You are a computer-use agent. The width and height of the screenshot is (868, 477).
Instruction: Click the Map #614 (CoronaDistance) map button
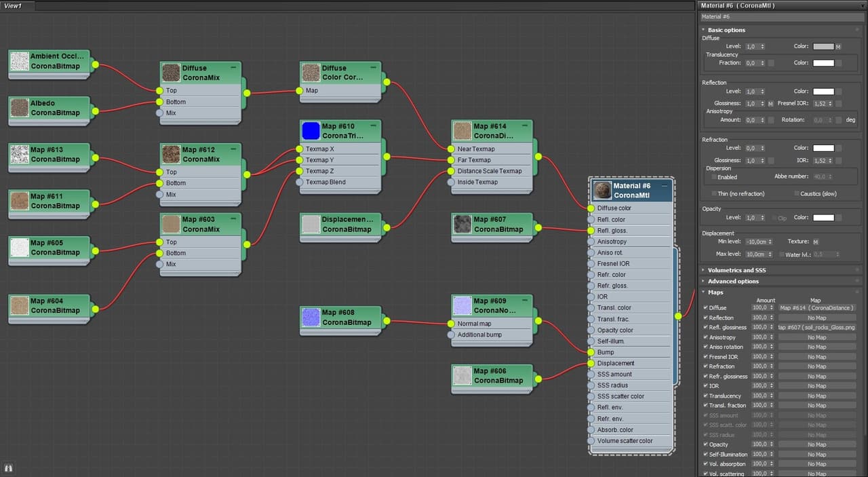pyautogui.click(x=817, y=308)
